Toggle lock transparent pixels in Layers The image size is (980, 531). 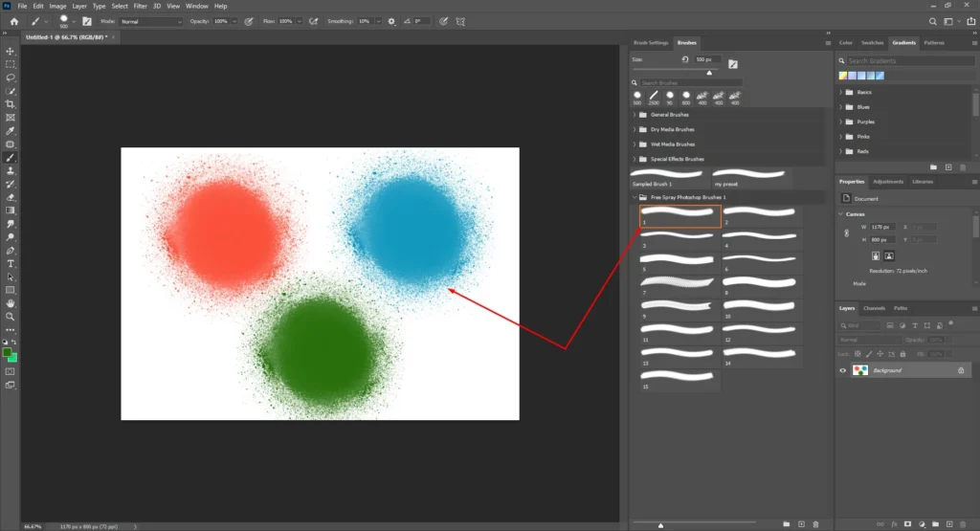tap(857, 354)
